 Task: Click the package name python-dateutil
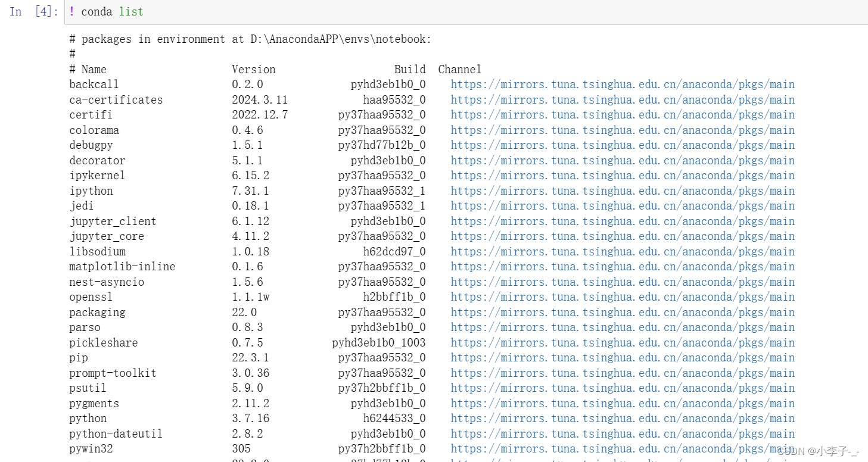(116, 434)
